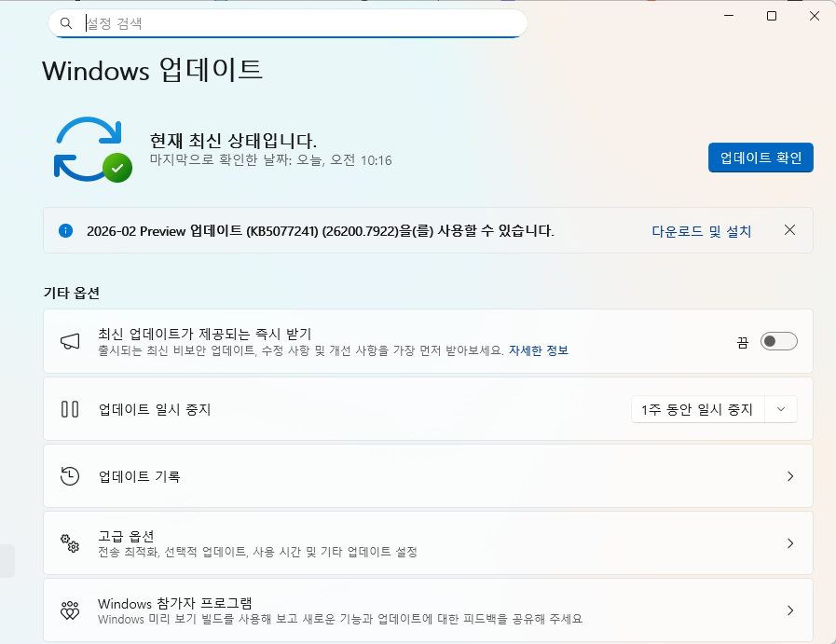Click the search magnifier icon

pos(66,23)
